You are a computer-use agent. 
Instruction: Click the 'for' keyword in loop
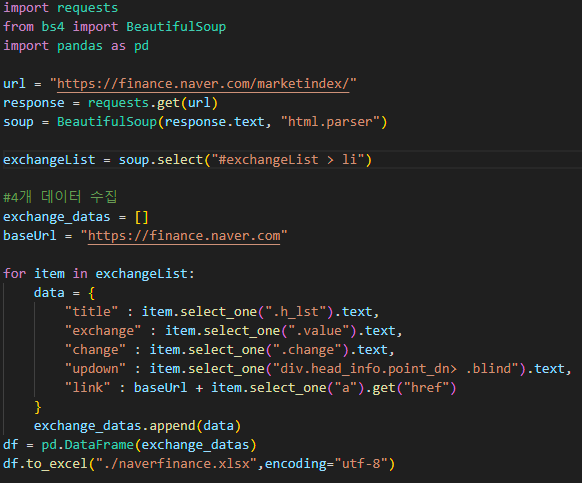pyautogui.click(x=14, y=274)
